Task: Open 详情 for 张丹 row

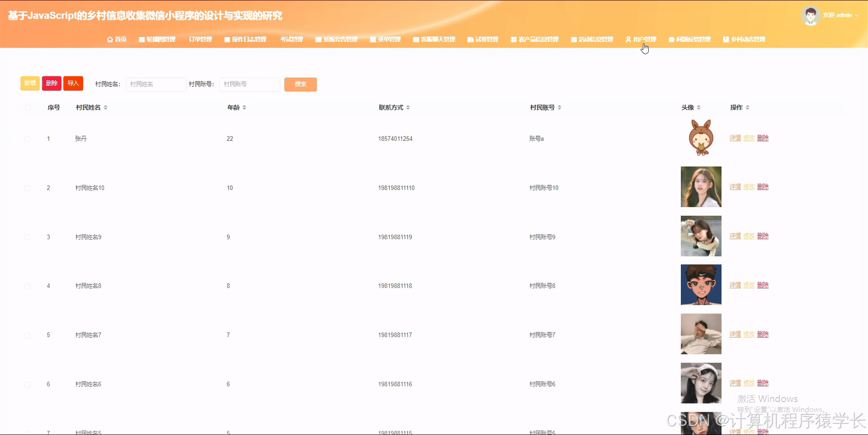Action: (x=735, y=138)
